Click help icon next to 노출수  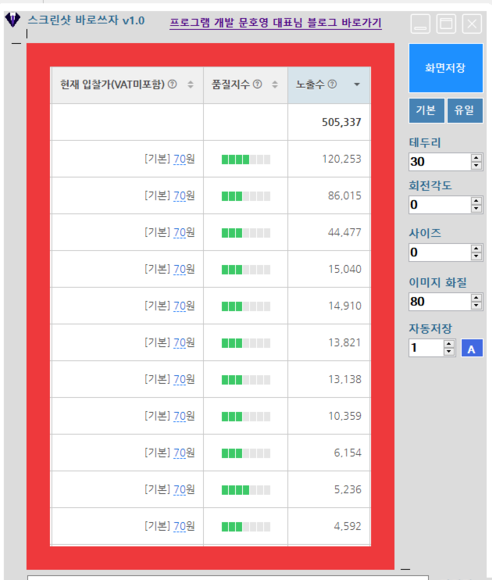(333, 84)
